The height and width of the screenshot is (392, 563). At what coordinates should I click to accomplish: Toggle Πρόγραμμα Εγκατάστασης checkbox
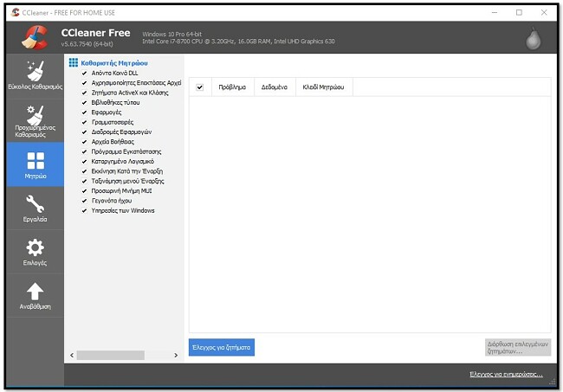coord(84,151)
